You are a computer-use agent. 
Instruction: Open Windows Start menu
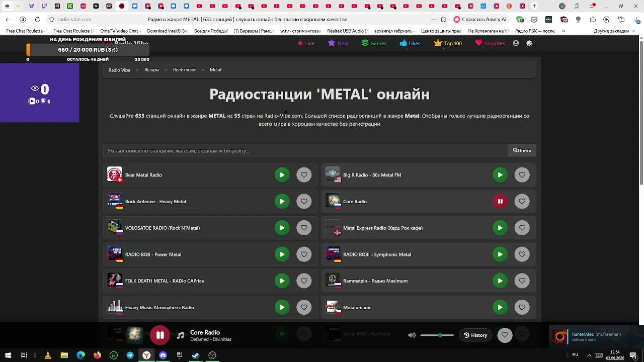8,355
